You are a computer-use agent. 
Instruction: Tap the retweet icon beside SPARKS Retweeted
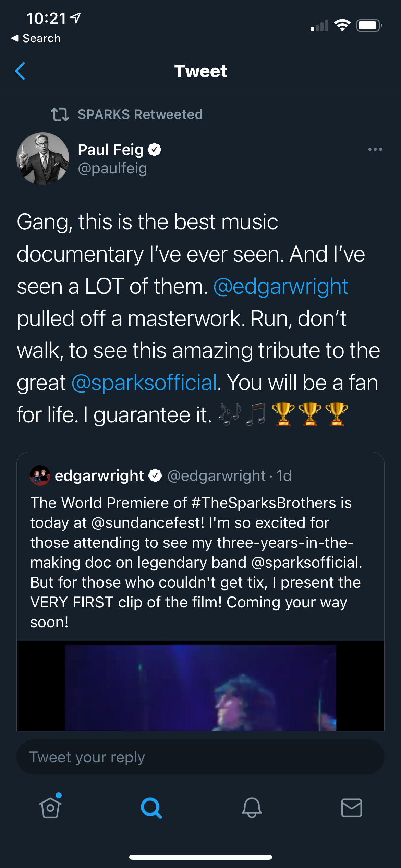[60, 114]
